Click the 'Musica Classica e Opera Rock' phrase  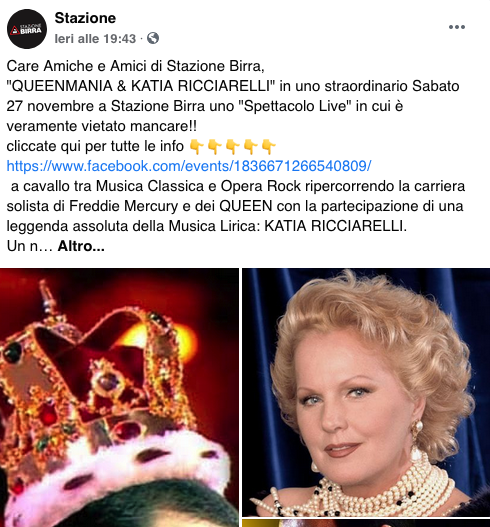198,186
